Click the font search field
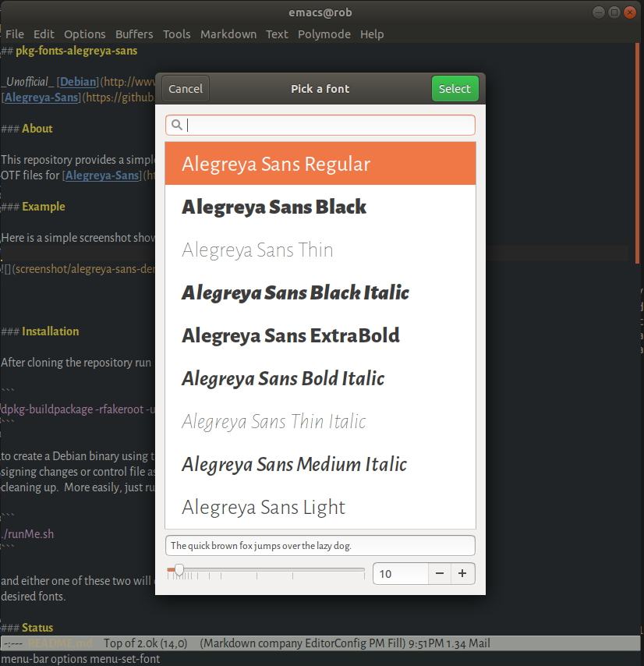644x666 pixels. [x=320, y=125]
